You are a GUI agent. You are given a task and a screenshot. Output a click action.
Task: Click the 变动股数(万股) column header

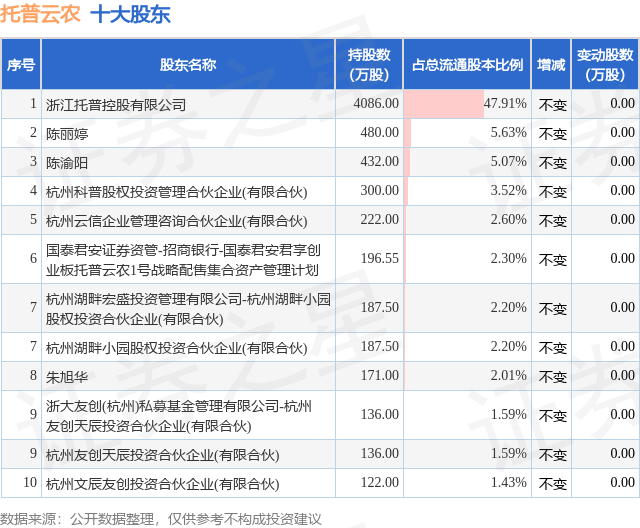coord(605,64)
